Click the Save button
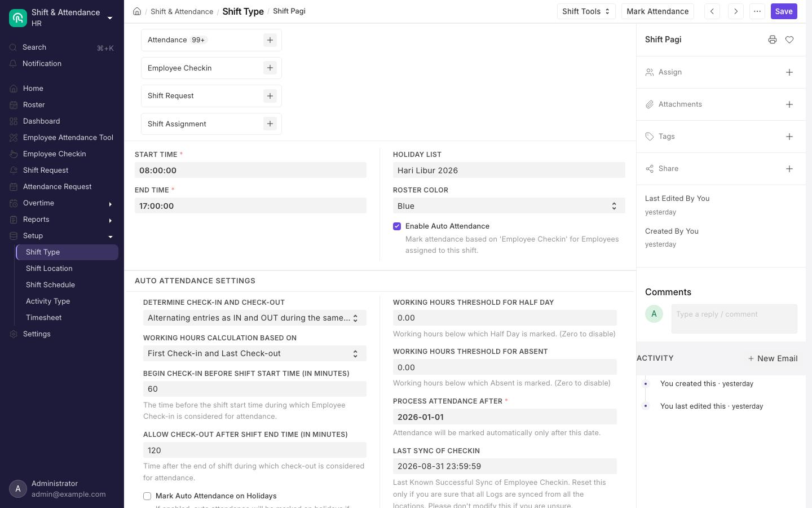Viewport: 812px width, 508px height. pyautogui.click(x=784, y=11)
